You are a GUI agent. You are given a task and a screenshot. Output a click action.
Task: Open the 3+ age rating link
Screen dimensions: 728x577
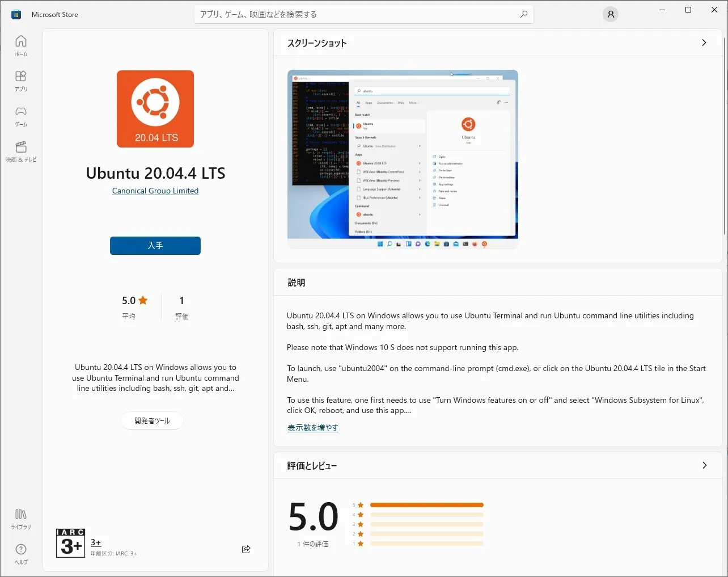click(x=96, y=542)
